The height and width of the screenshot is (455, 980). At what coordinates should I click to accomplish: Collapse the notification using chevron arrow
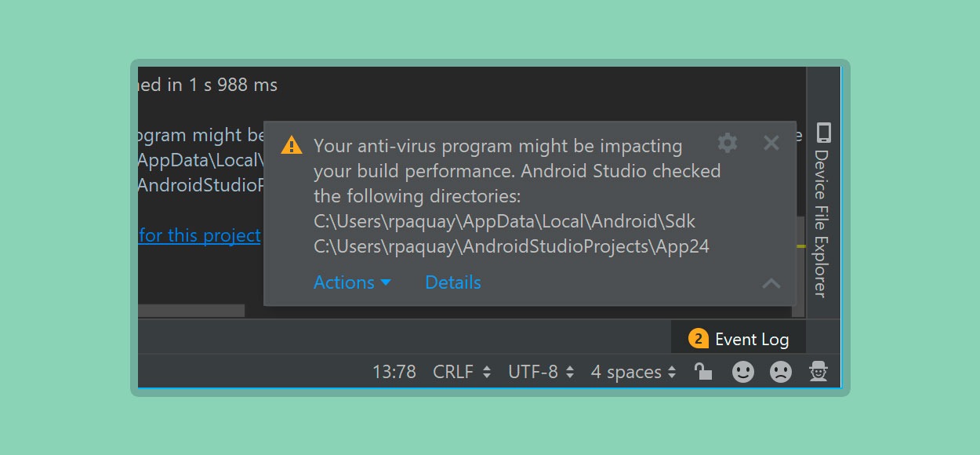coord(771,283)
